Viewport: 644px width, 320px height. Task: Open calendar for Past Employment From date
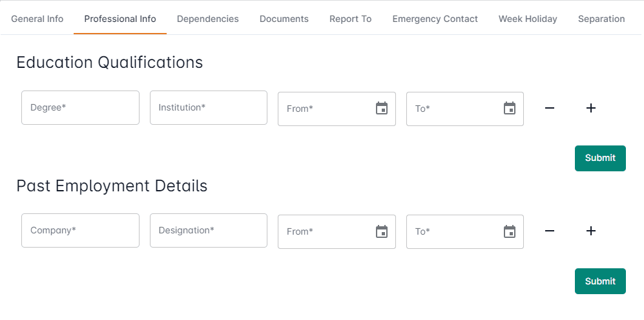(382, 231)
